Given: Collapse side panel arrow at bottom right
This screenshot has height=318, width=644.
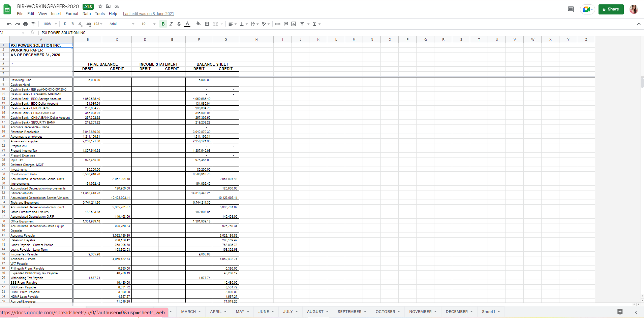Looking at the screenshot, I should [636, 312].
